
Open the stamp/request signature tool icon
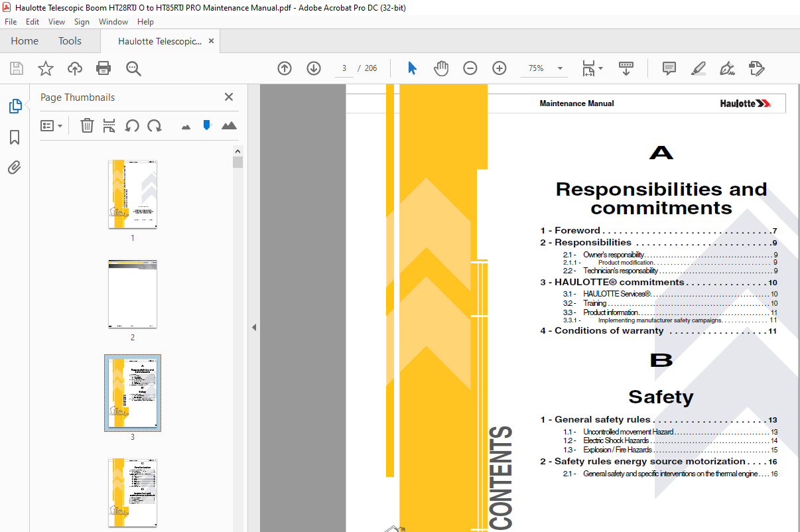757,68
